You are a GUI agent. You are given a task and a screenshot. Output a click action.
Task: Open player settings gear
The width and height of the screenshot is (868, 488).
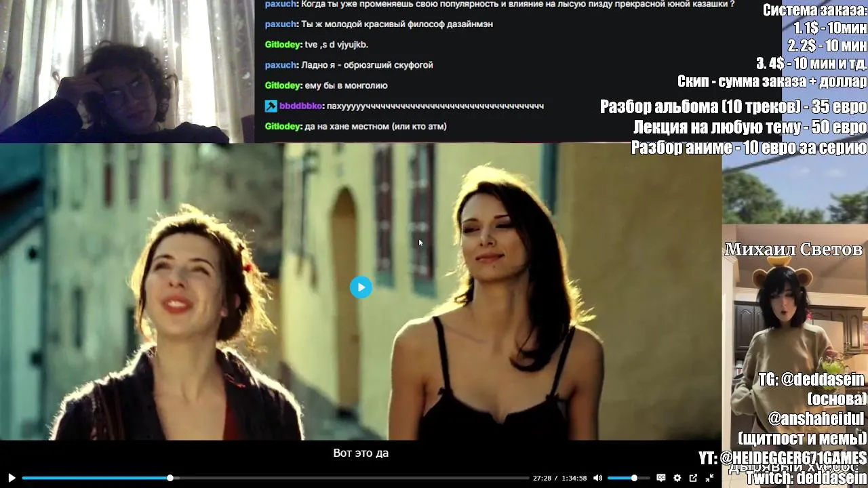point(677,478)
